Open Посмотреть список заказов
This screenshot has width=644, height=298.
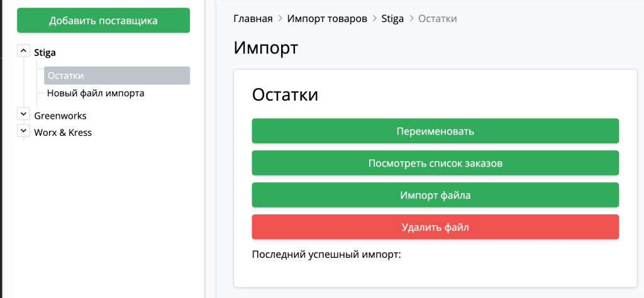click(435, 163)
